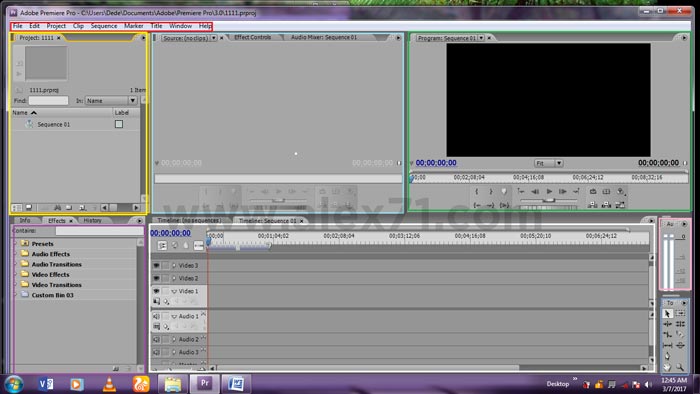This screenshot has height=394, width=700.
Task: Open the Source (no clips) dropdown arrow
Action: pyautogui.click(x=214, y=38)
